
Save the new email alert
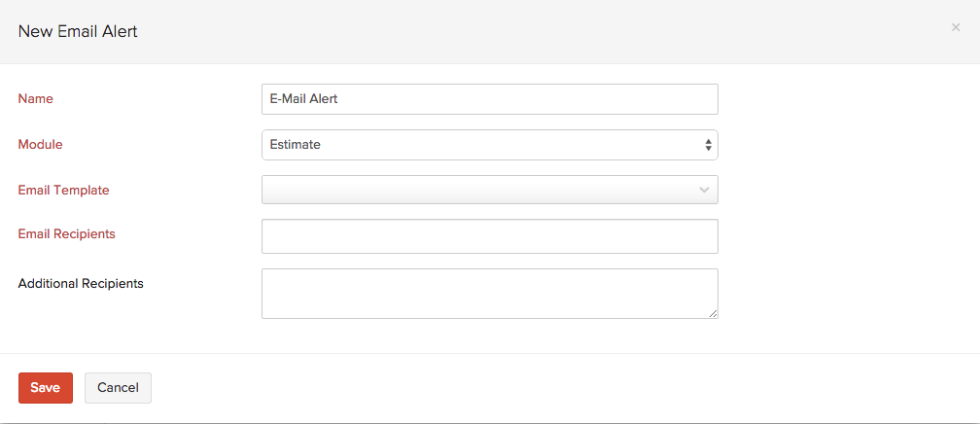[46, 388]
